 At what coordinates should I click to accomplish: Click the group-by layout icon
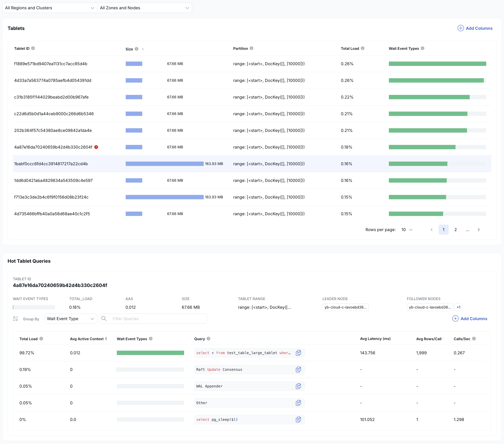15,319
